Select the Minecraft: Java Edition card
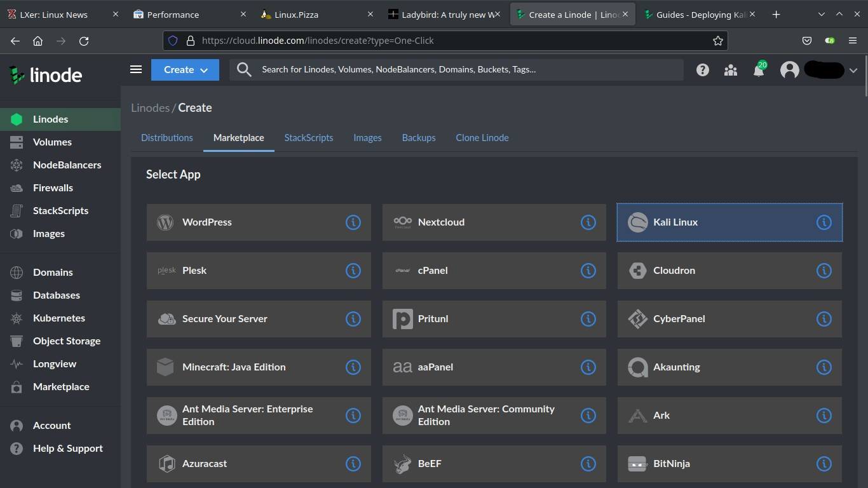The height and width of the screenshot is (488, 868). (x=259, y=367)
